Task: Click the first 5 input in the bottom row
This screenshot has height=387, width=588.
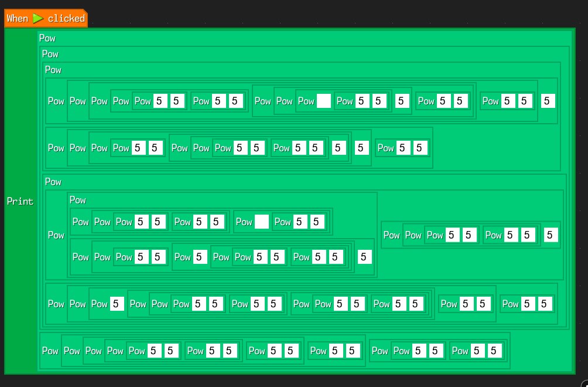Action: [x=153, y=351]
